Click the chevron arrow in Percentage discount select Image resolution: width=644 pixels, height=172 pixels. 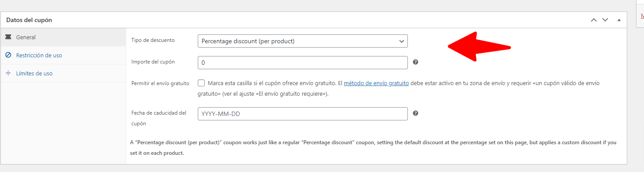pos(401,41)
